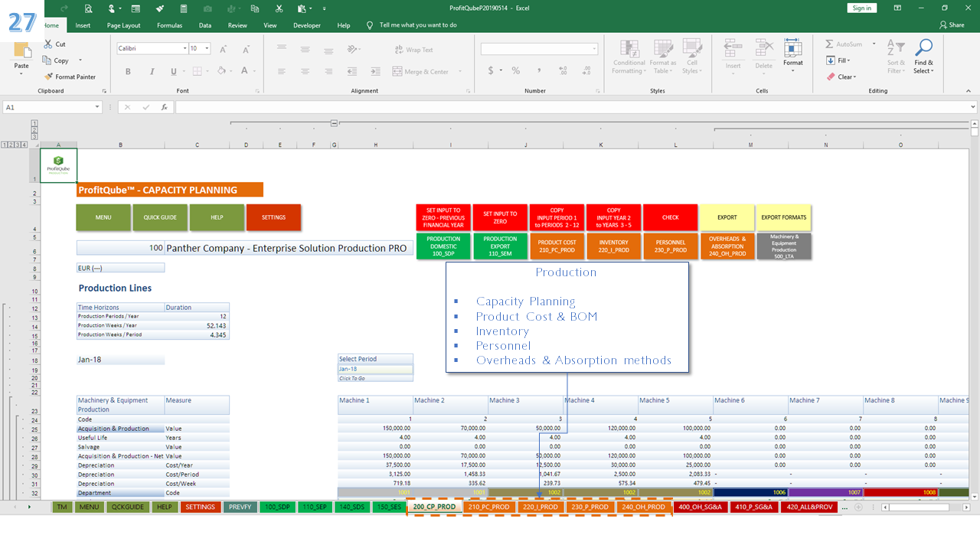Open Conditional Formatting menu
980x551 pixels.
tap(629, 57)
